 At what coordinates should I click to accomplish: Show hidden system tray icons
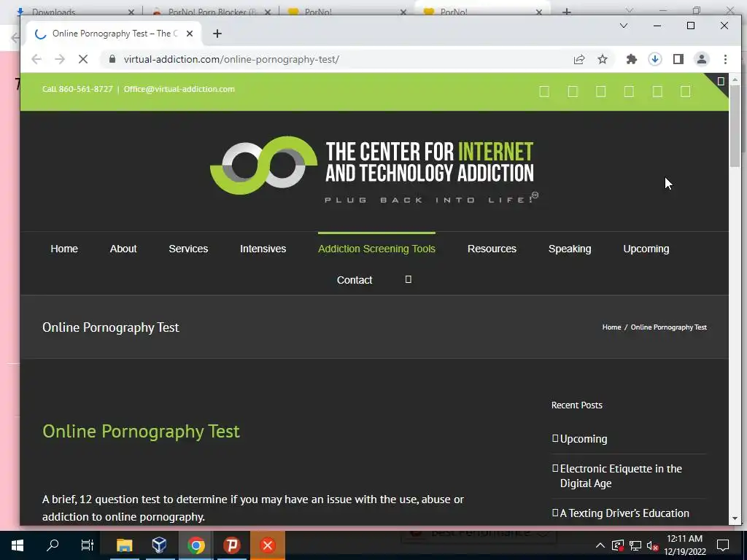pyautogui.click(x=600, y=545)
